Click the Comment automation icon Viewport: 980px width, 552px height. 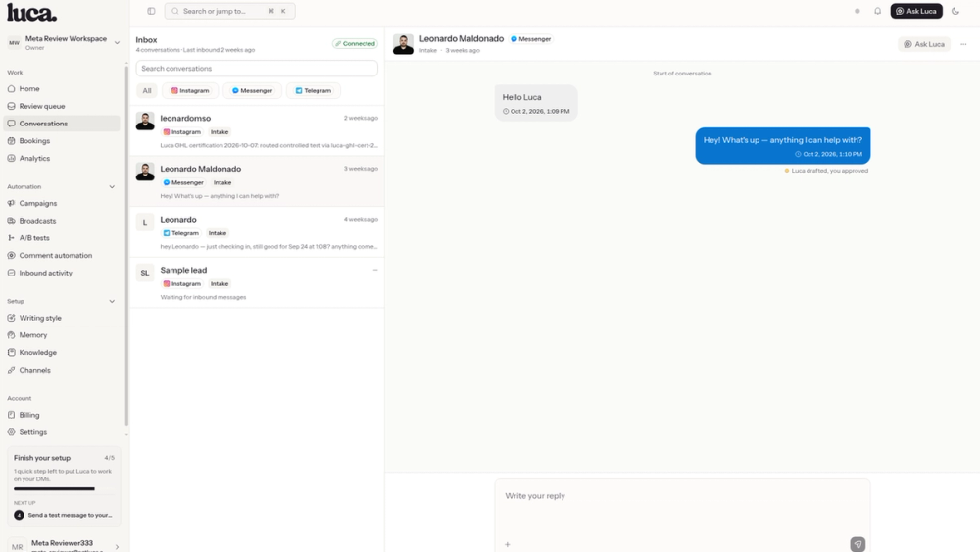11,255
